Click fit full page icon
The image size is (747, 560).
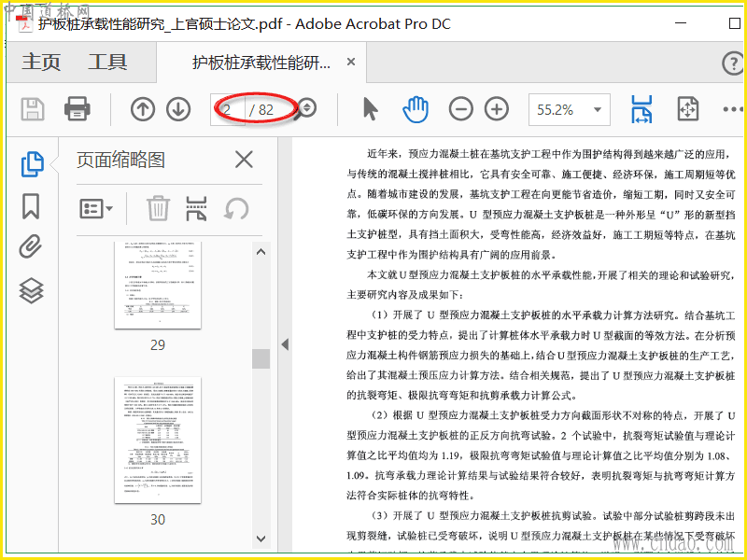pos(688,109)
